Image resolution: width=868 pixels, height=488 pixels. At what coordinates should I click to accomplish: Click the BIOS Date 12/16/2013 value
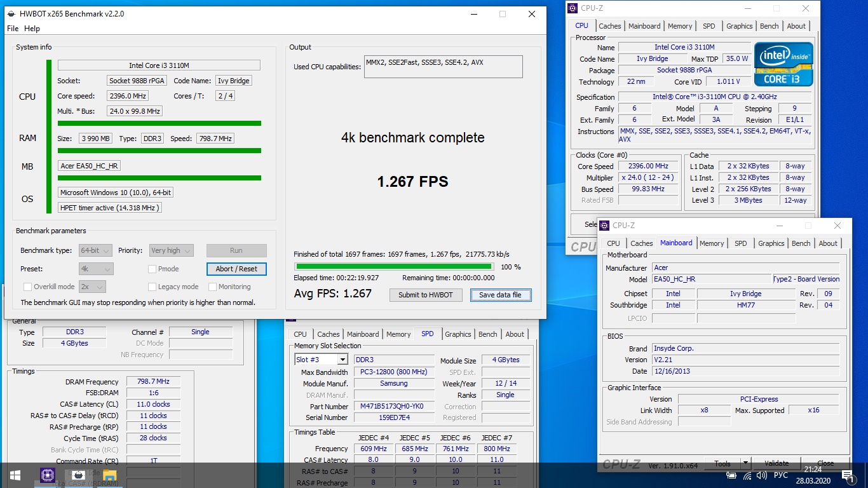pos(746,371)
